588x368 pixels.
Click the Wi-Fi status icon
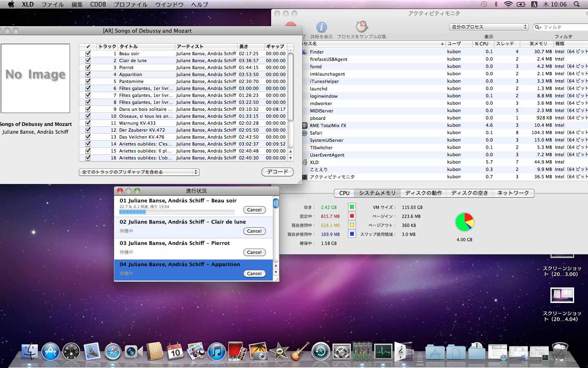[x=508, y=4]
